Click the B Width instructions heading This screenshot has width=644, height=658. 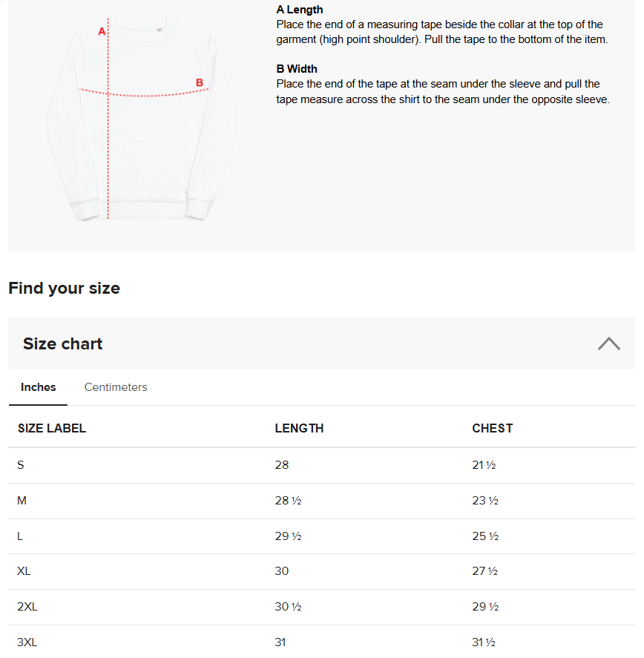297,69
